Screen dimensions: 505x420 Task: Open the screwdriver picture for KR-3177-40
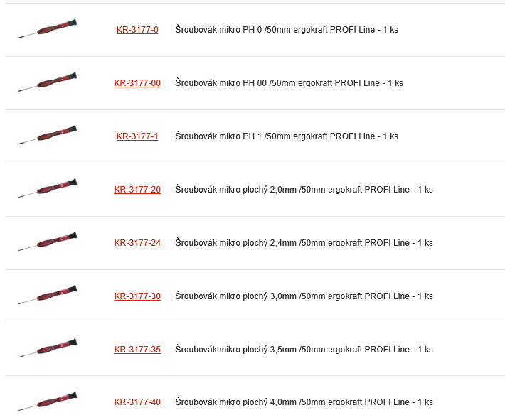tap(48, 402)
